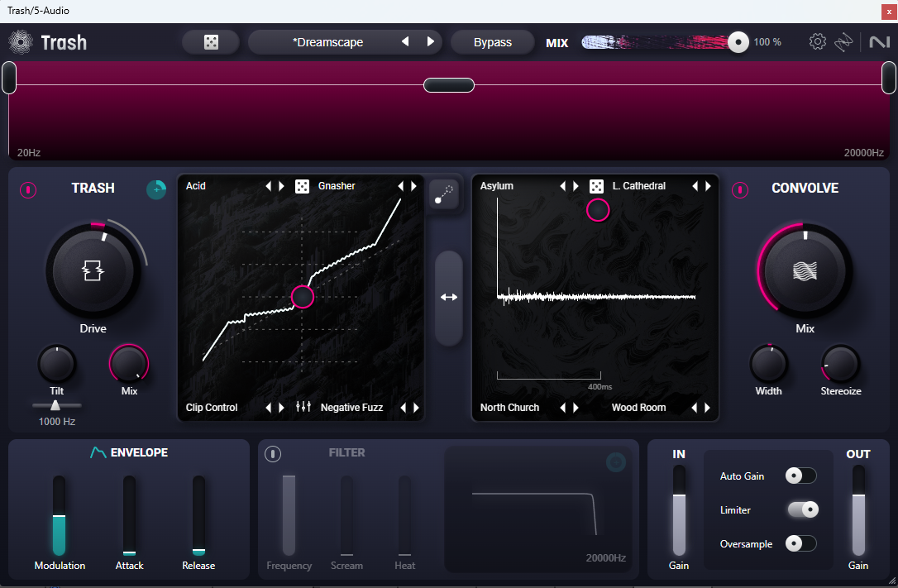This screenshot has width=898, height=588.
Task: Select the center band handle in spectrum
Action: (x=449, y=85)
